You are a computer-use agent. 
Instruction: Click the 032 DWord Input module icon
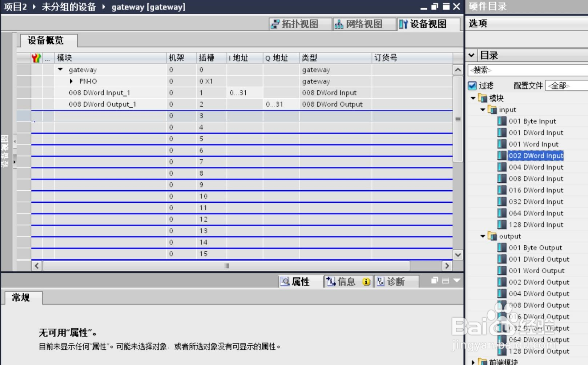pos(502,202)
